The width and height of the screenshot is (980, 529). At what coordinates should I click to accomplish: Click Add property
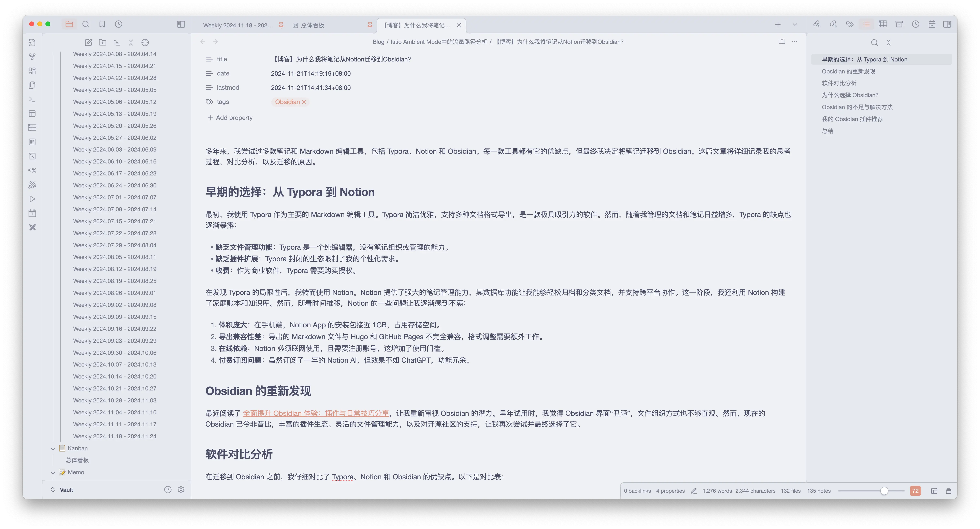click(230, 118)
